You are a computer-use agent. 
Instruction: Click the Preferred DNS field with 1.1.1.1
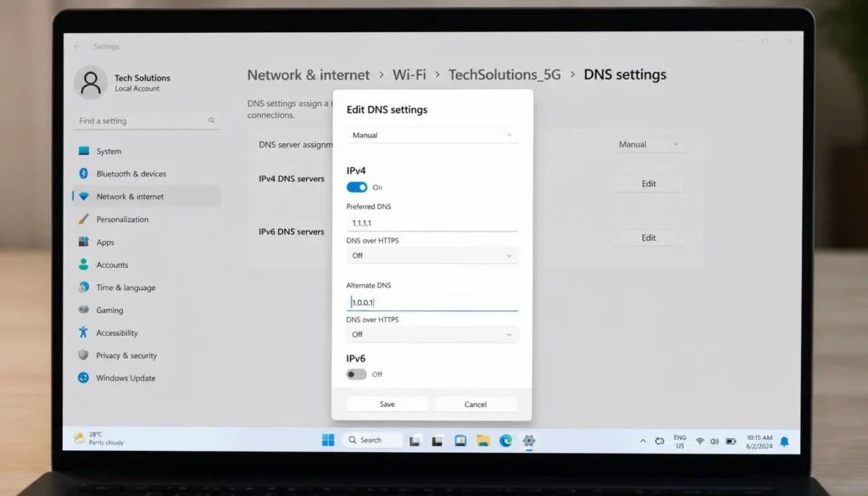tap(432, 223)
